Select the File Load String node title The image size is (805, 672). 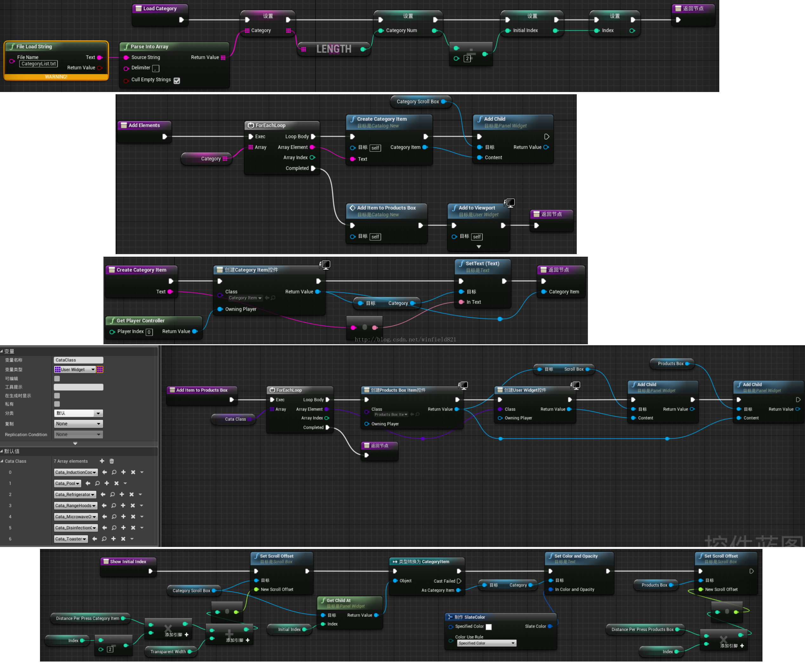click(34, 46)
